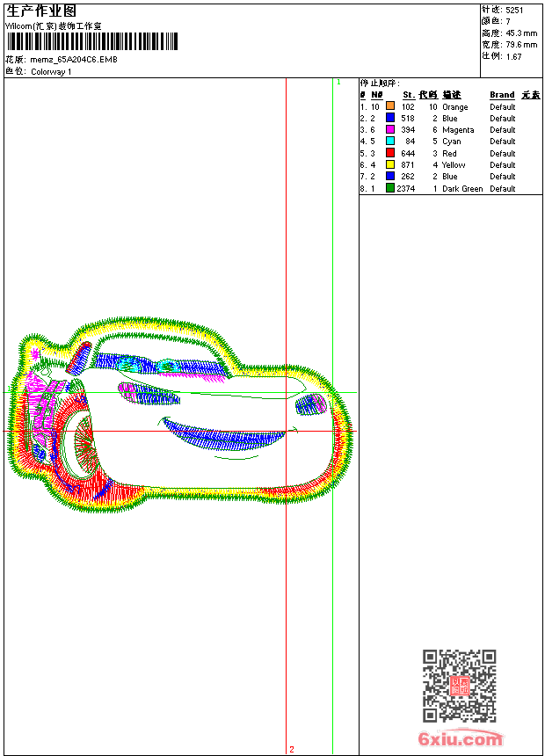Click the 'St.' column header
Screen dimensions: 545x756
(409, 95)
